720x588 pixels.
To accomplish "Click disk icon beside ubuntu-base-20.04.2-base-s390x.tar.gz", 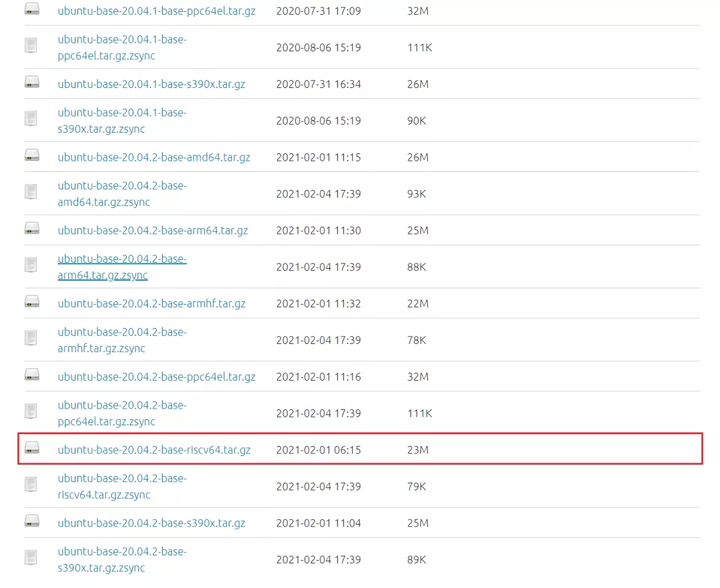I will pyautogui.click(x=32, y=521).
